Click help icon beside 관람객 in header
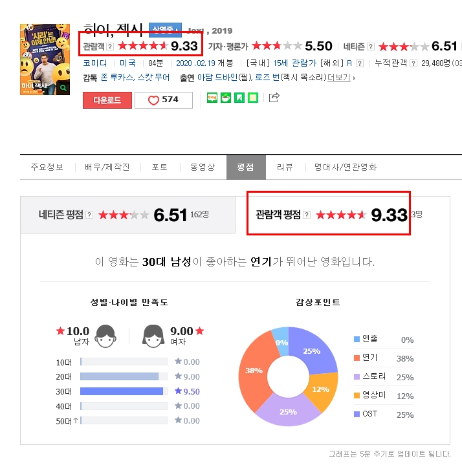The width and height of the screenshot is (462, 476). [x=110, y=47]
